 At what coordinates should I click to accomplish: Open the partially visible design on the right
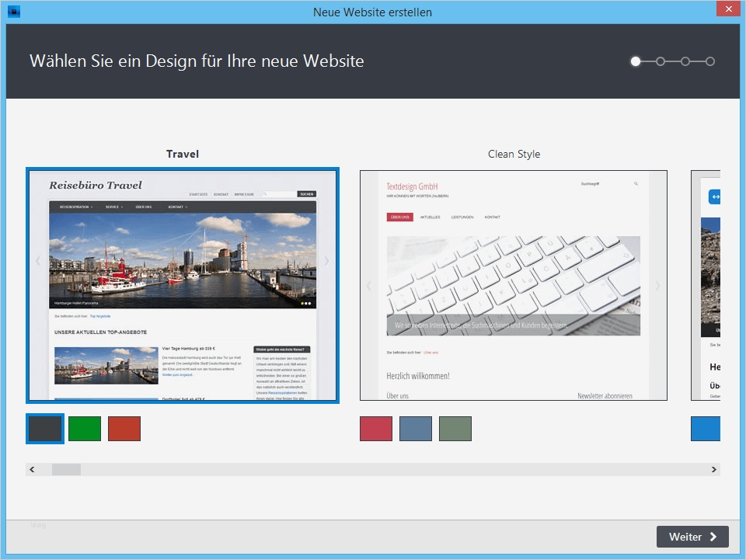point(716,285)
